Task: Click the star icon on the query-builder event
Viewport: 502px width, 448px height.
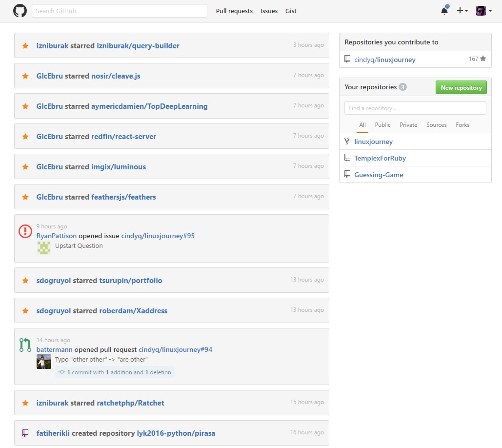Action: click(x=25, y=46)
